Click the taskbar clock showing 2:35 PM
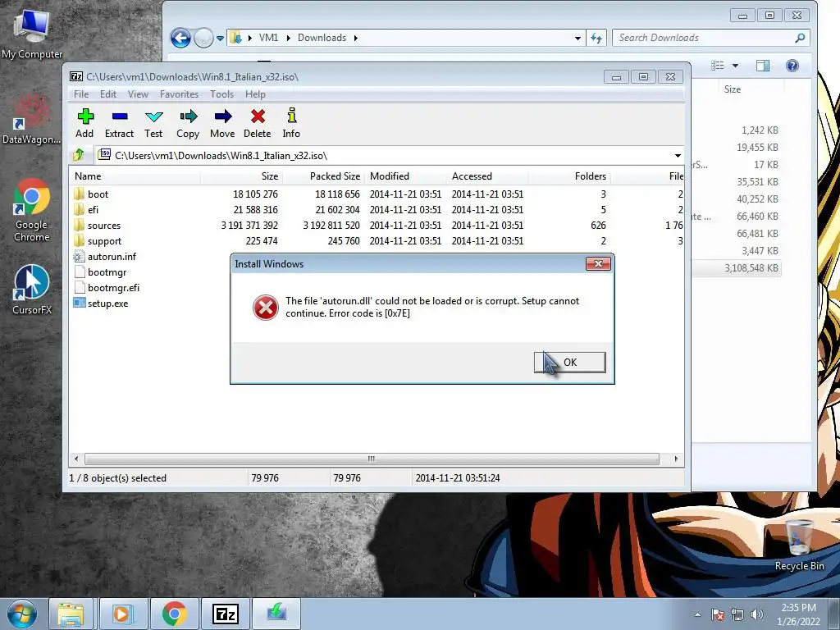Screen dimensions: 840x630 tap(798, 614)
